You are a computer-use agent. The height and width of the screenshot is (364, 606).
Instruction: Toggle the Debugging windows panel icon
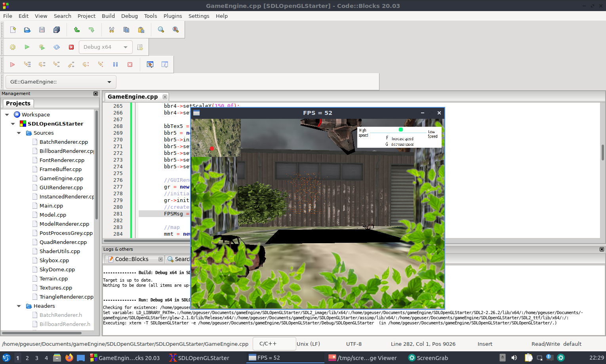[150, 64]
